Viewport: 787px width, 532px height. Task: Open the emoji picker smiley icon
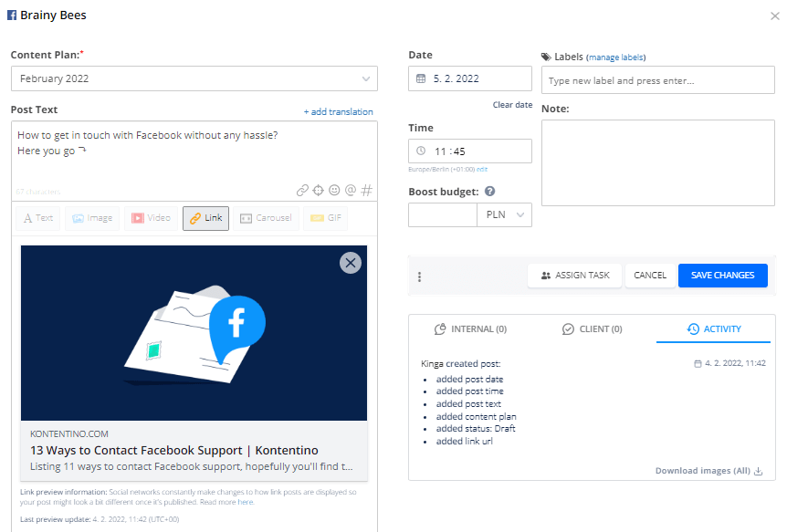[334, 190]
